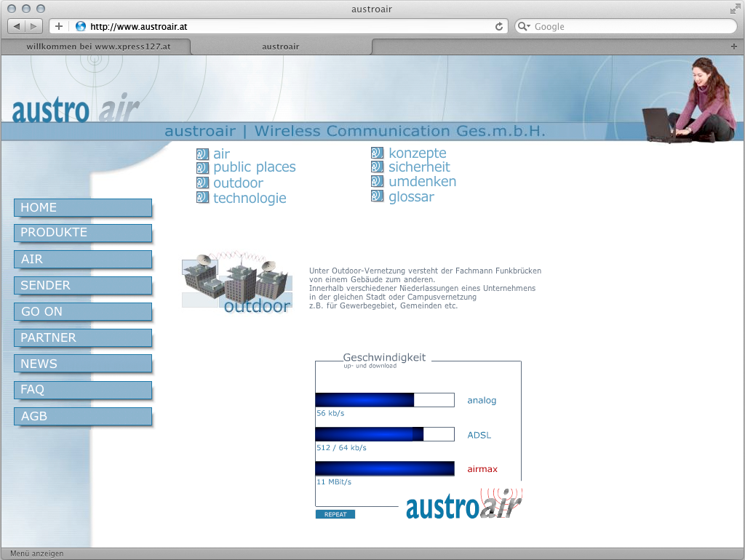The height and width of the screenshot is (560, 745).
Task: Reload the page with the refresh icon
Action: [x=499, y=26]
